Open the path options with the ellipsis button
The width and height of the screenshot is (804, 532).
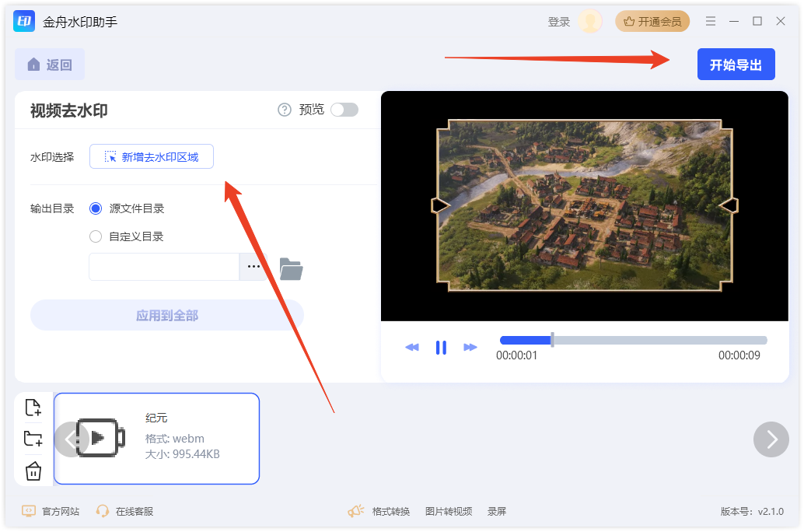coord(253,267)
